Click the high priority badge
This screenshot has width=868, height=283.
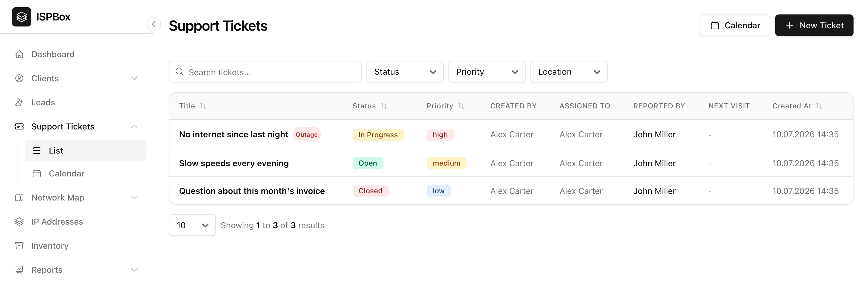pos(440,135)
